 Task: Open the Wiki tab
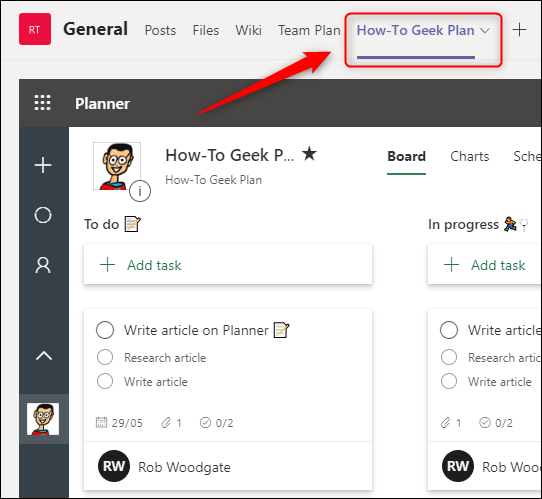click(x=249, y=30)
